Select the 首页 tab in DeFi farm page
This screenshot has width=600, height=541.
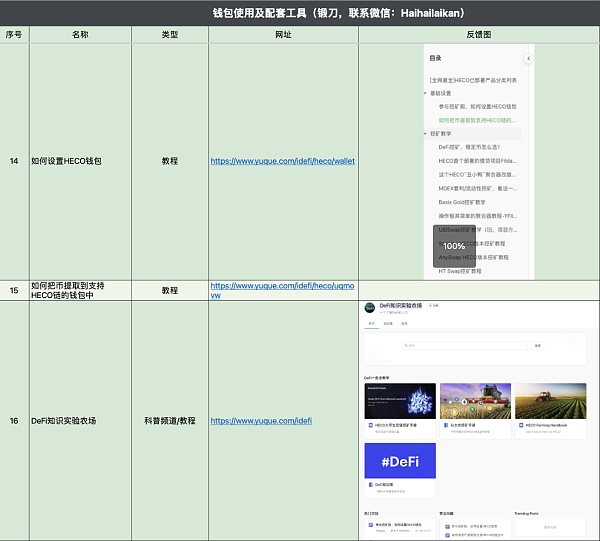pos(371,324)
